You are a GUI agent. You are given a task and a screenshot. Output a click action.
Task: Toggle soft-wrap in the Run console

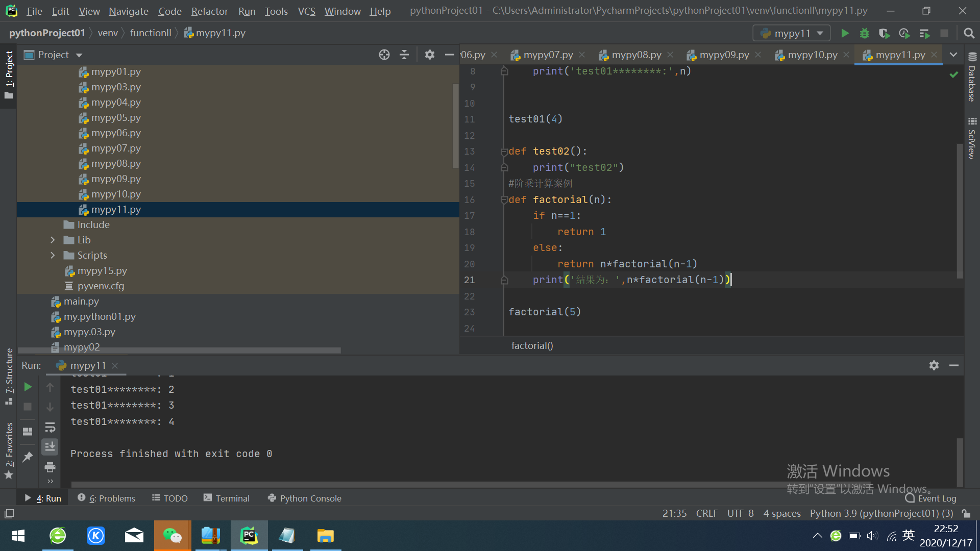[50, 427]
